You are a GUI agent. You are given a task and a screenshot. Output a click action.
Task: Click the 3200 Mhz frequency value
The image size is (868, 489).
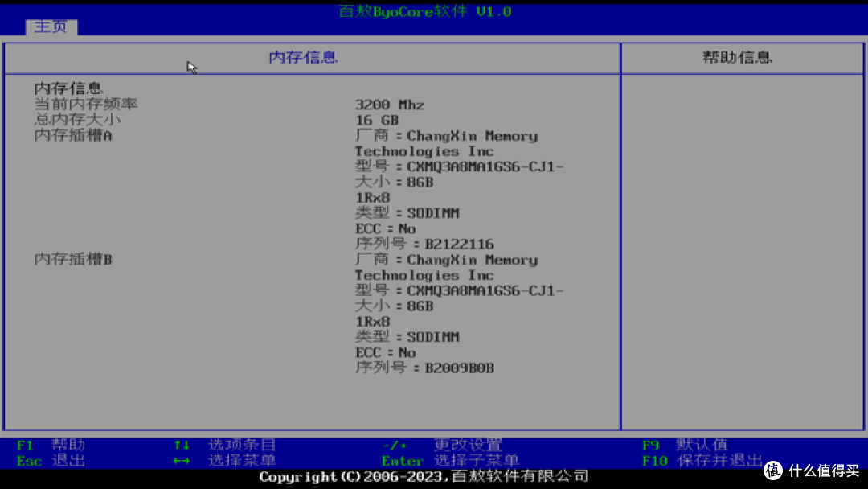[x=390, y=105]
